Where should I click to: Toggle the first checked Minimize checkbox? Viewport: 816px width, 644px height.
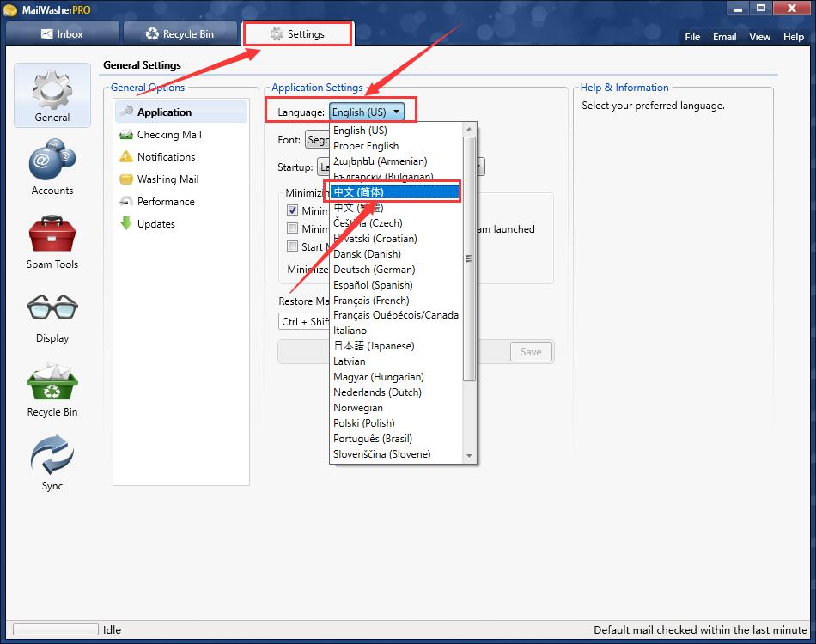(292, 210)
